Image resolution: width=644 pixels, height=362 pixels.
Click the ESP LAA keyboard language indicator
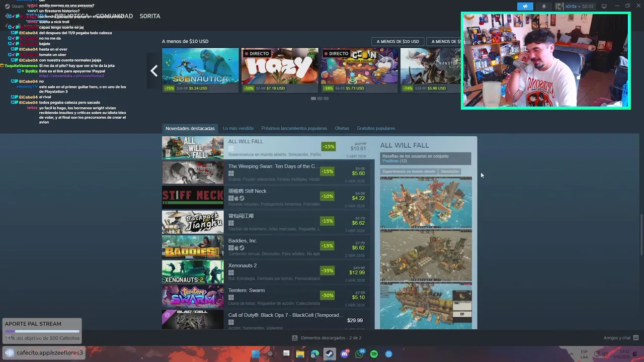pos(584,354)
